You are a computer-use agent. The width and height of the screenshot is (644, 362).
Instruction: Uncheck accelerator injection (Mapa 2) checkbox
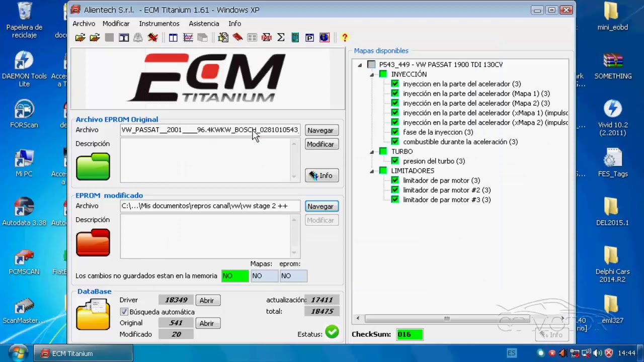395,103
